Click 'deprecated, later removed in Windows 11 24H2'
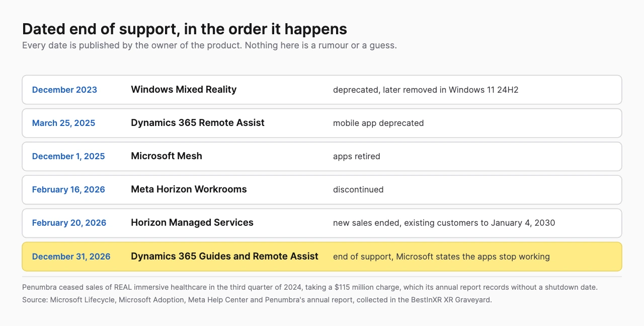The width and height of the screenshot is (644, 326). tap(426, 90)
